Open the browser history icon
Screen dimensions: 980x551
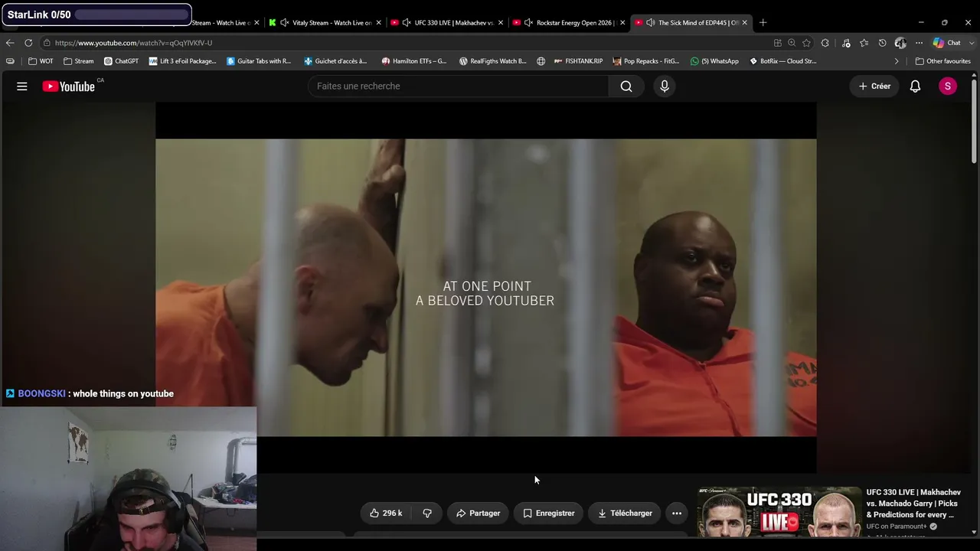tap(882, 43)
